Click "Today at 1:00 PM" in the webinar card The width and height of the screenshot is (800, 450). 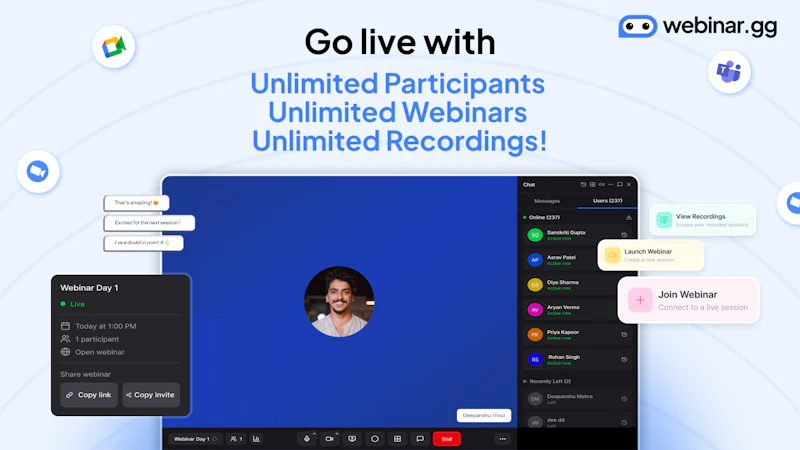[106, 326]
